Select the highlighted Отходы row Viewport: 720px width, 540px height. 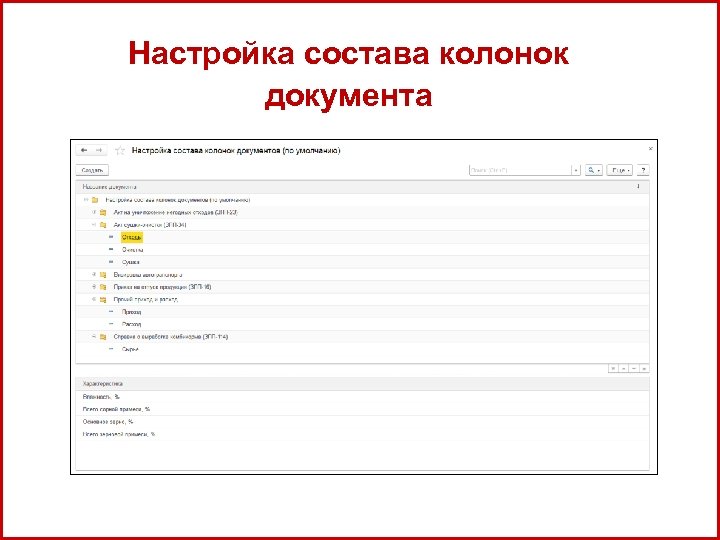point(362,237)
